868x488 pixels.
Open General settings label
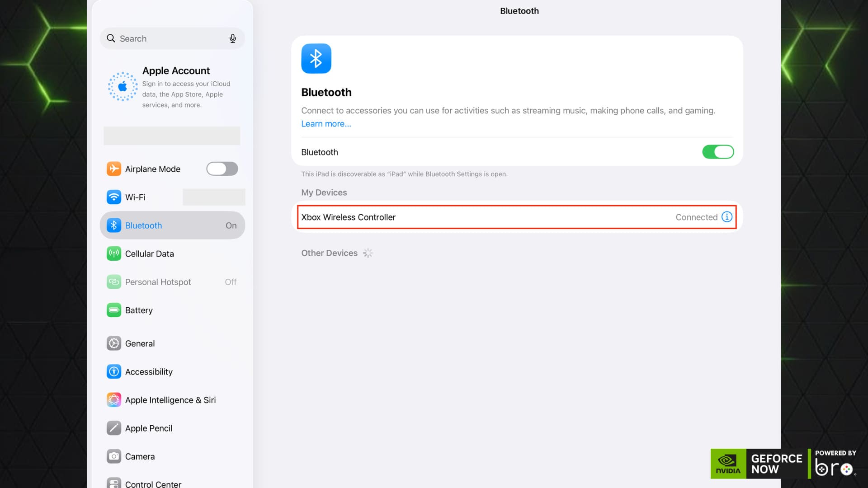[x=140, y=343]
